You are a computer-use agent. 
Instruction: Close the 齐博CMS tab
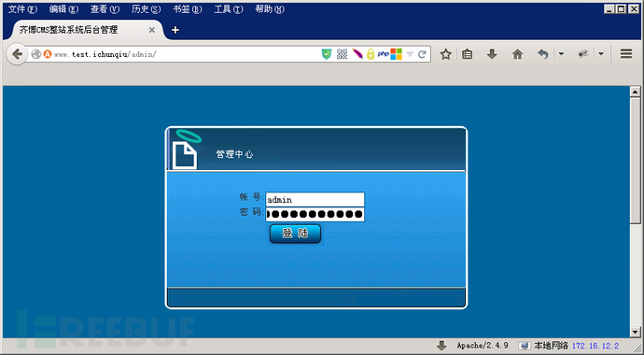(151, 30)
